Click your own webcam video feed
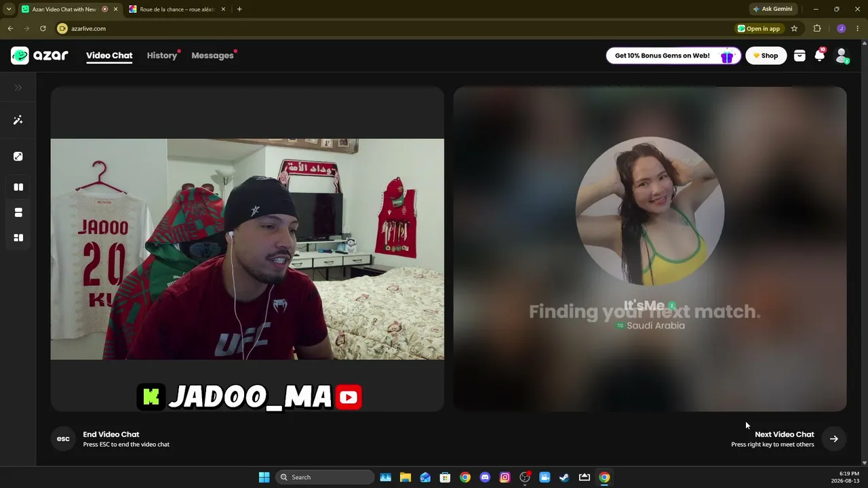 248,249
